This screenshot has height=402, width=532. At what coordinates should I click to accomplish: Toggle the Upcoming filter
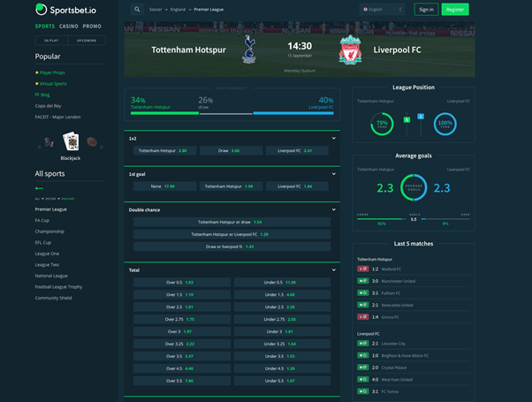coord(87,41)
